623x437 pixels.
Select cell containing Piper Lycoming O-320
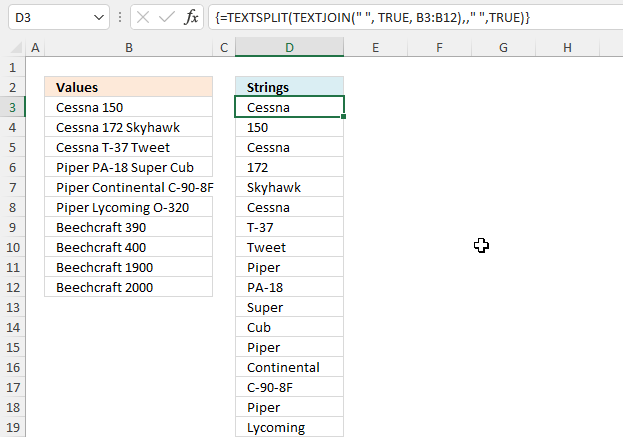pyautogui.click(x=129, y=207)
